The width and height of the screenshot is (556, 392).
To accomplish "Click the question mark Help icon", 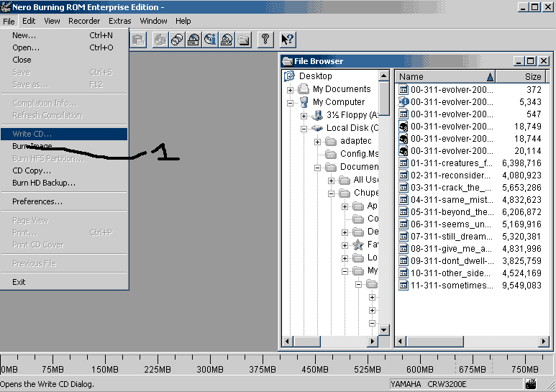I will click(265, 40).
